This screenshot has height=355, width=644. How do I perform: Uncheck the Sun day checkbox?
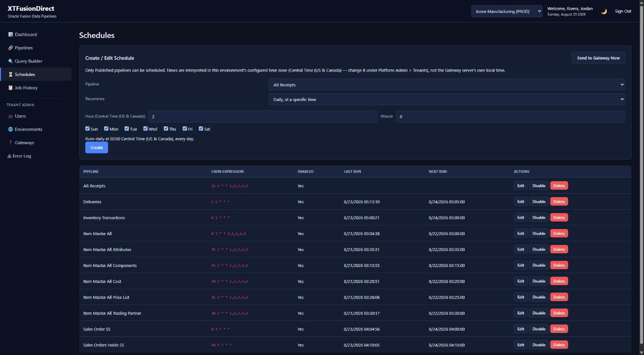coord(88,129)
